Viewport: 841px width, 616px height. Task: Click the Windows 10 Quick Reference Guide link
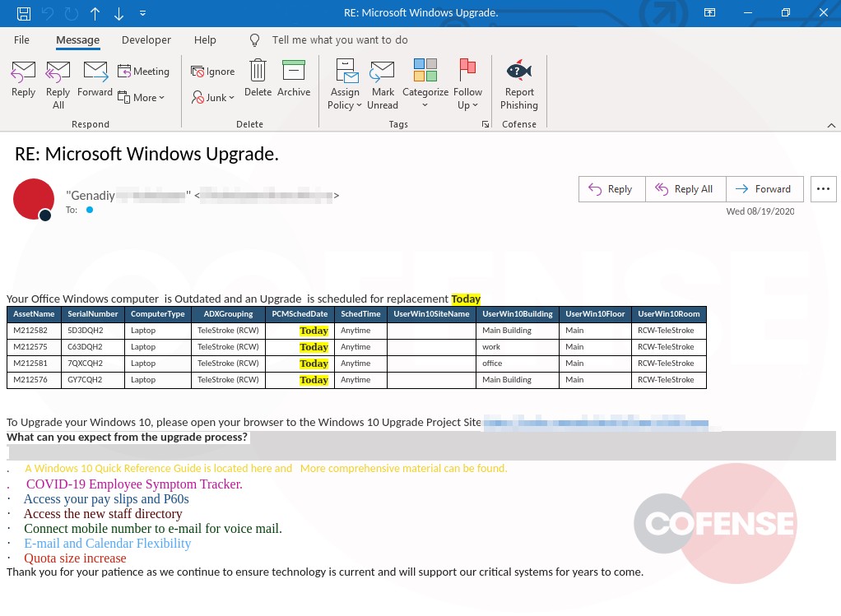click(x=158, y=468)
